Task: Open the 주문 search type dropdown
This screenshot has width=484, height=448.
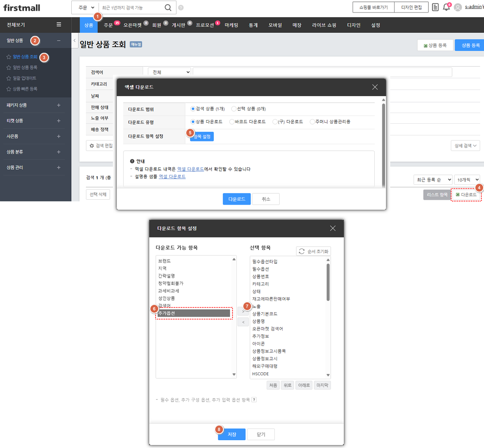Action: click(x=86, y=7)
